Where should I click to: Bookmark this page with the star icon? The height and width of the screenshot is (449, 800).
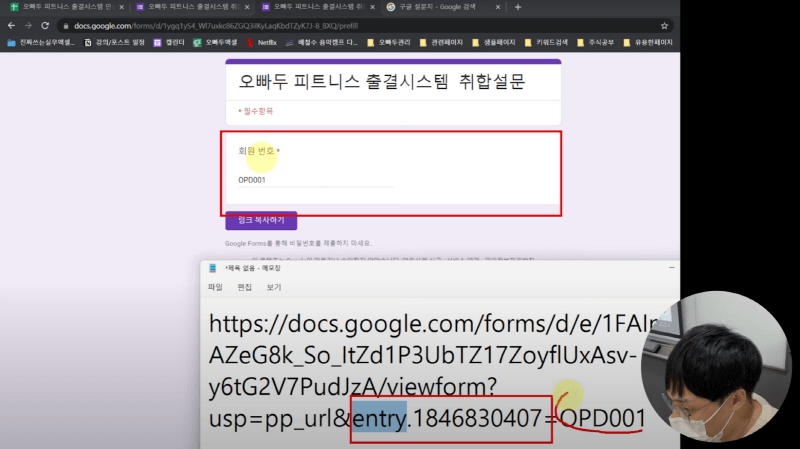pyautogui.click(x=664, y=26)
